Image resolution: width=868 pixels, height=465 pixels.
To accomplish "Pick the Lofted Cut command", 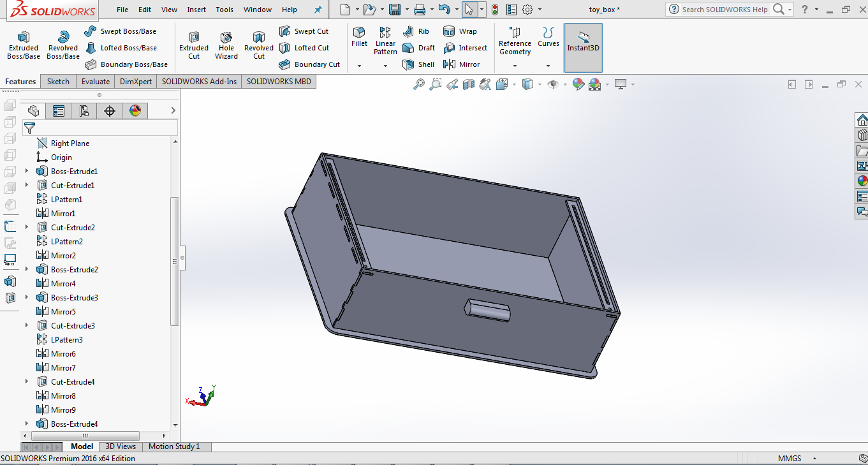I will [304, 48].
